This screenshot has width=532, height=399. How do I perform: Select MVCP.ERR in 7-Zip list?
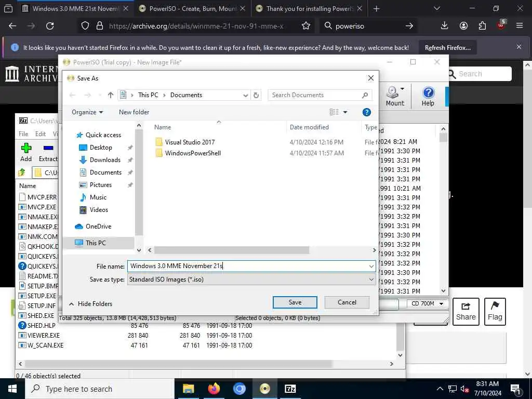(x=37, y=197)
